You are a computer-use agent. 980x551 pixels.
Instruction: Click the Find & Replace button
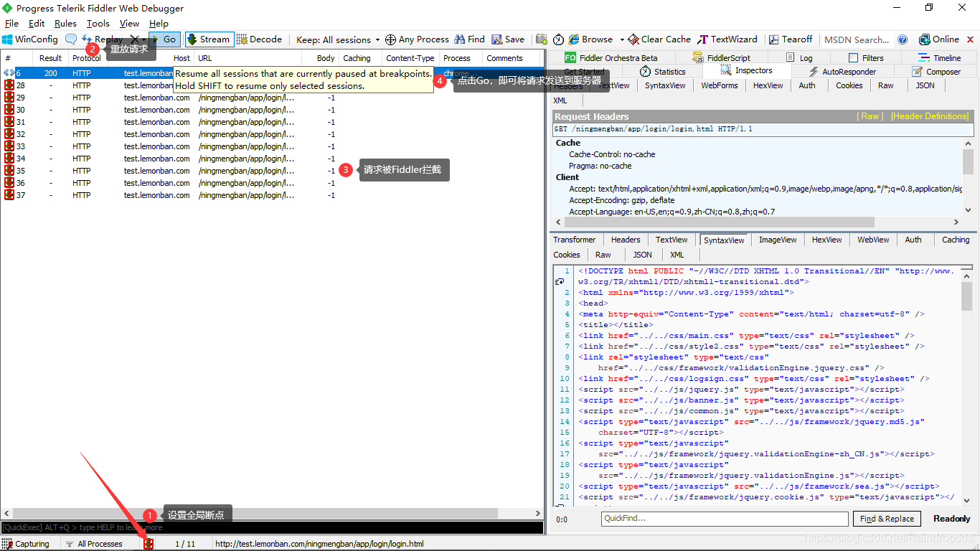887,519
